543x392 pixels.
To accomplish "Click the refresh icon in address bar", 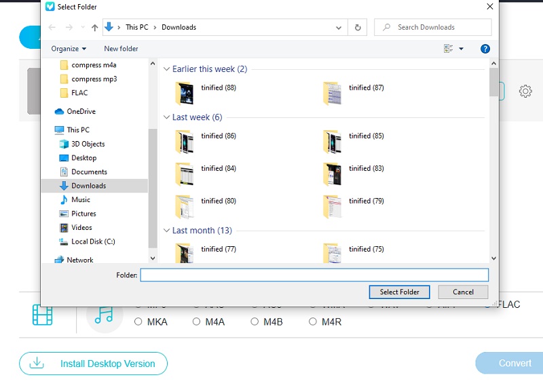I will [x=358, y=27].
